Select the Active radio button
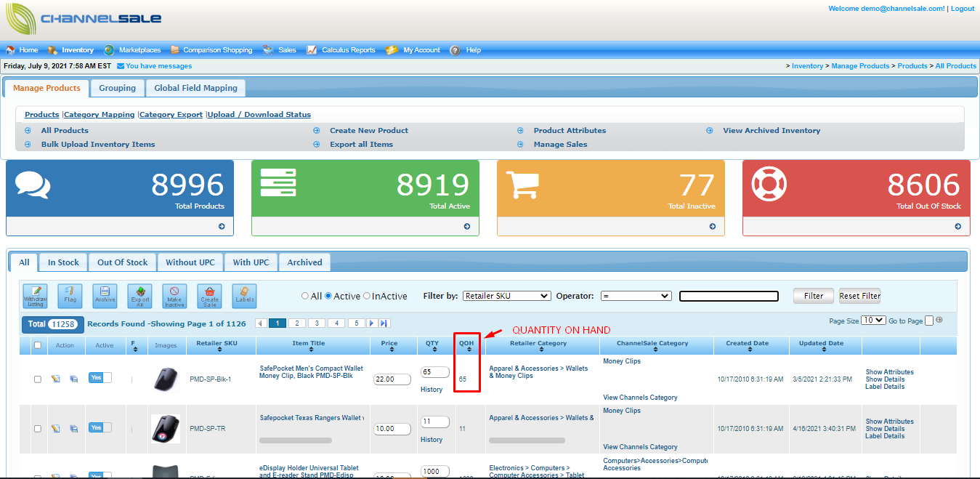 coord(328,296)
